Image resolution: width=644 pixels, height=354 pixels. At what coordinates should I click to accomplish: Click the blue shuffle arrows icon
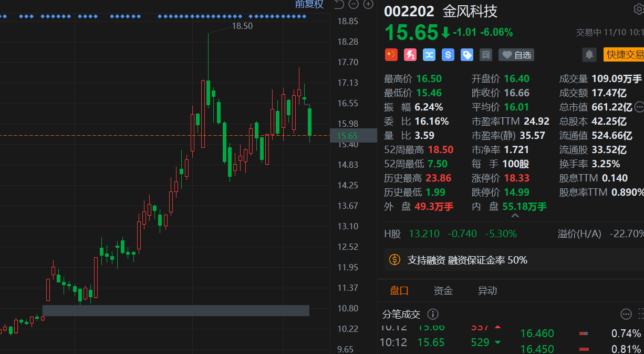click(429, 55)
